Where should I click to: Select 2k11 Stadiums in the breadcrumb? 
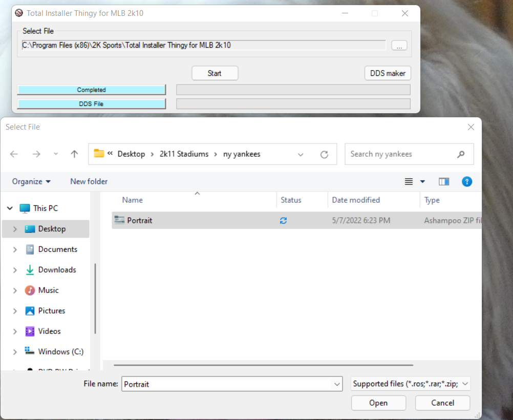pos(184,154)
